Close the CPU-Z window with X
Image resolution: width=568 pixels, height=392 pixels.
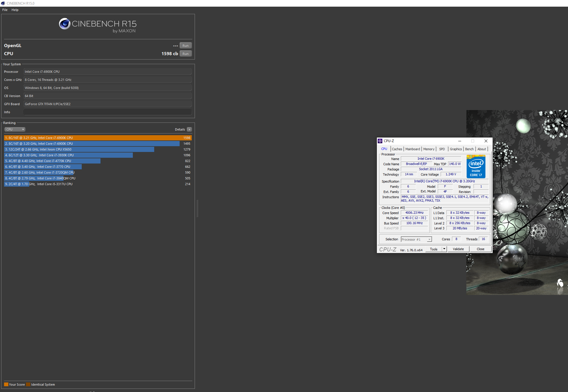[486, 141]
